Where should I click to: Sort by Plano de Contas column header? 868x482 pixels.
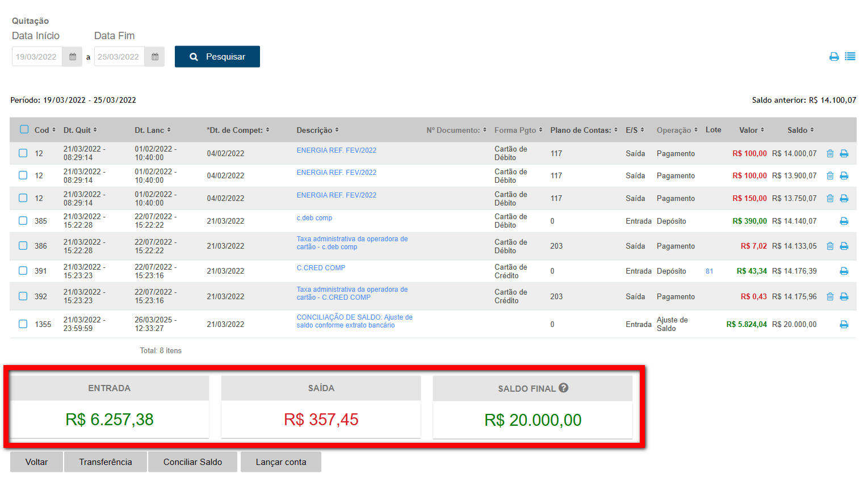(x=583, y=130)
